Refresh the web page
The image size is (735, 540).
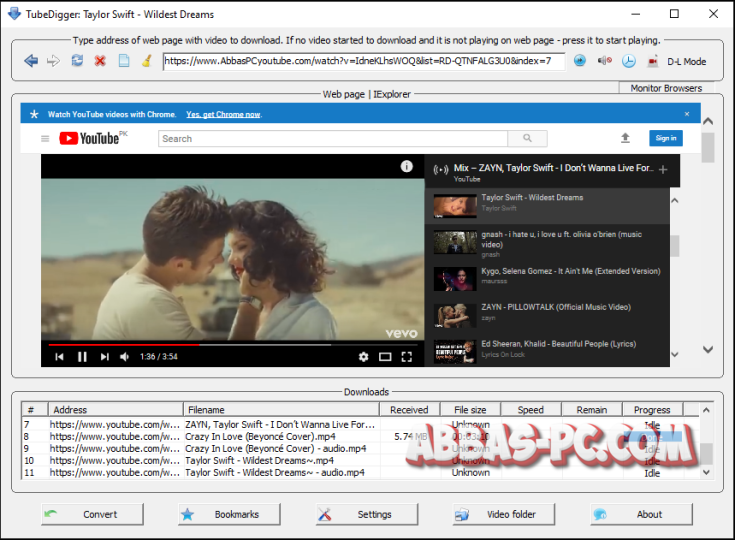point(77,61)
